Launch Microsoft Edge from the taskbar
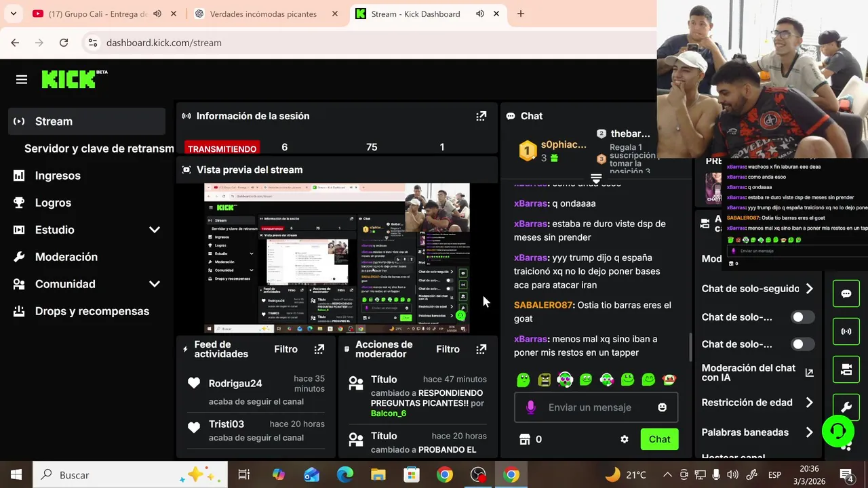 click(x=345, y=475)
